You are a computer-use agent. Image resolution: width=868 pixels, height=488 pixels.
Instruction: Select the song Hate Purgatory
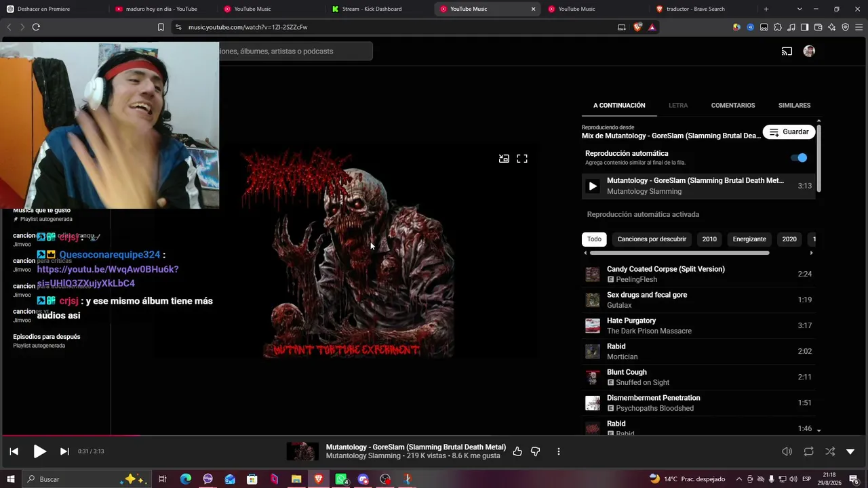[x=631, y=321]
